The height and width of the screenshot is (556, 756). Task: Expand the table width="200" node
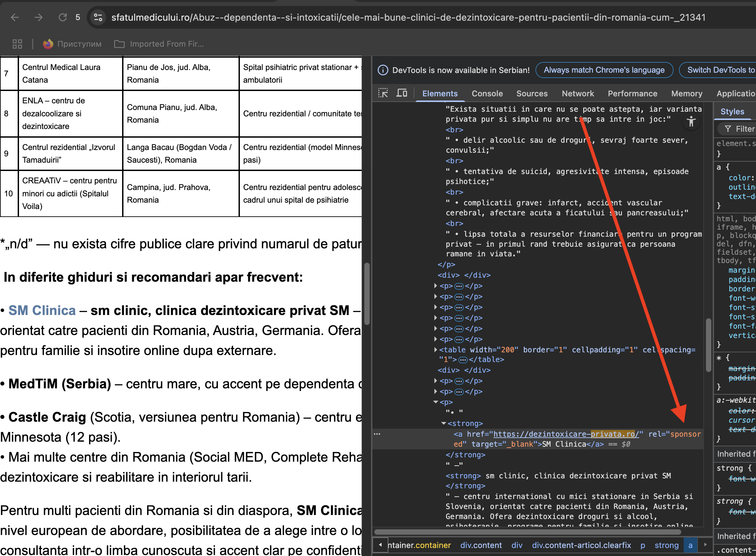pyautogui.click(x=435, y=350)
